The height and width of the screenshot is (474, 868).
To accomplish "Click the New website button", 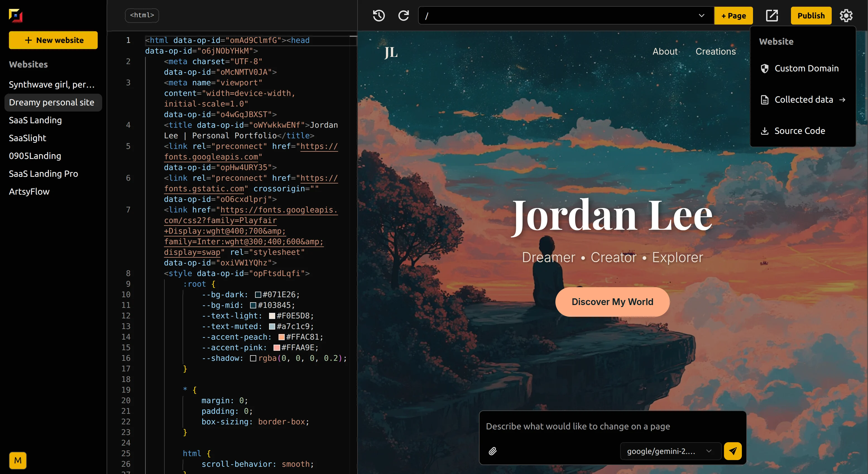I will [x=53, y=40].
